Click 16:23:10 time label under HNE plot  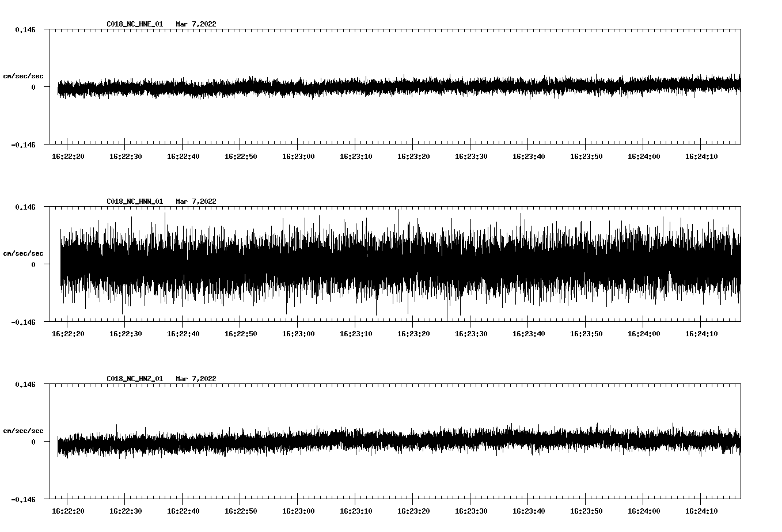(x=356, y=156)
